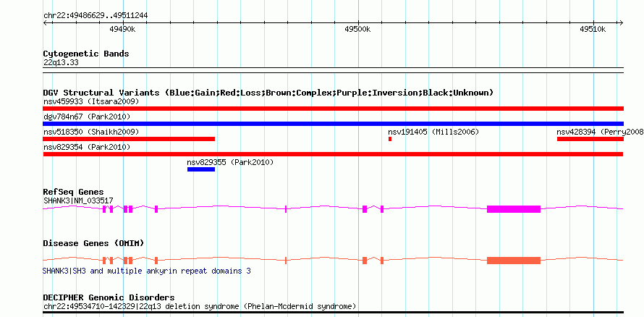Select the RefSeq Genes track title
The width and height of the screenshot is (644, 317).
click(x=74, y=192)
